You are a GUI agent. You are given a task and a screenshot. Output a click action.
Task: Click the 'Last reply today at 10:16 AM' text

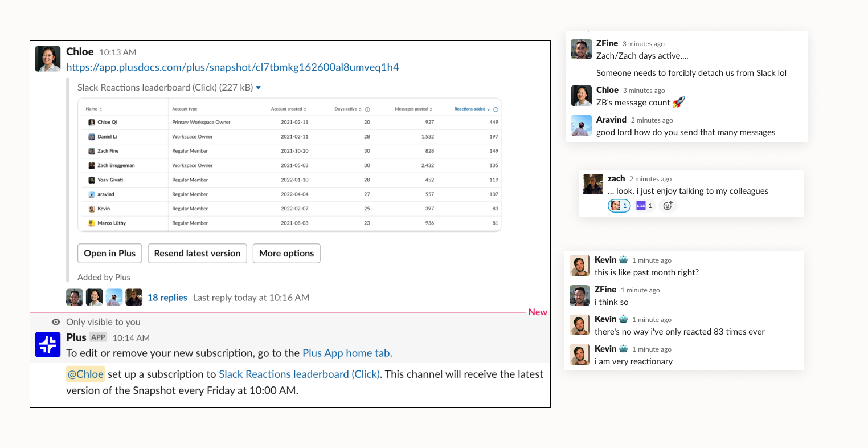coord(251,298)
